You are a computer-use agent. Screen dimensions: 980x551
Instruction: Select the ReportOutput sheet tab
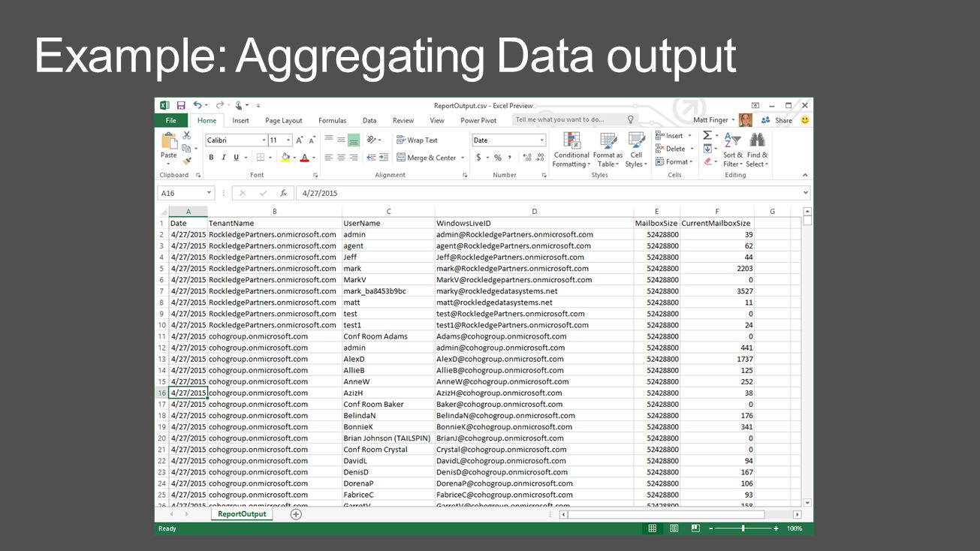pyautogui.click(x=242, y=514)
